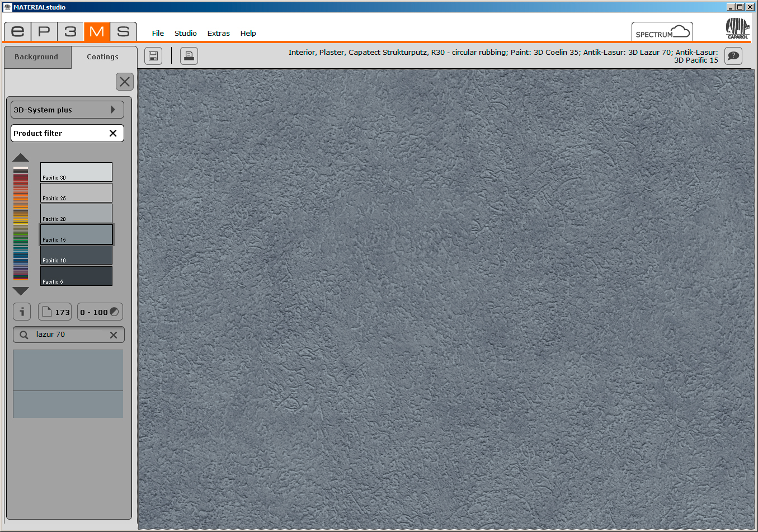Screen dimensions: 758x532
Task: Select the Pacific 20 color swatch
Action: (x=76, y=213)
